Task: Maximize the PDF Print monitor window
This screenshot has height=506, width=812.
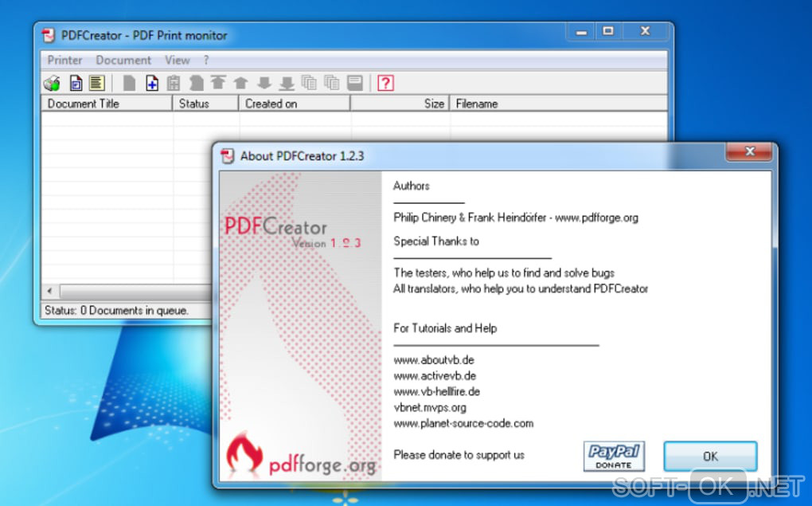Action: [x=608, y=31]
